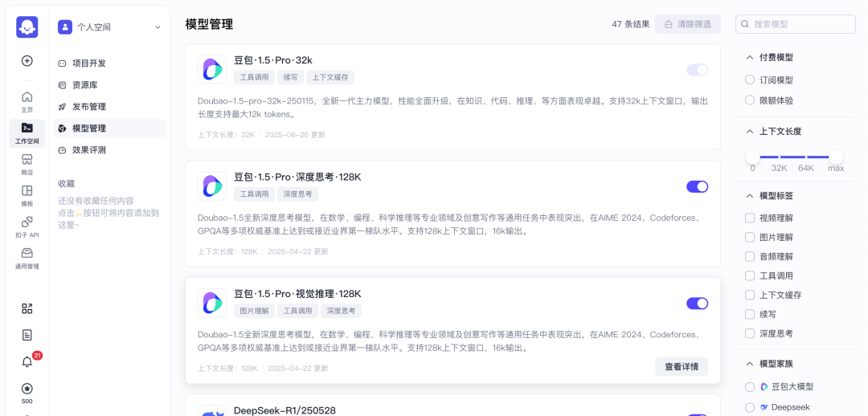Click the 续写 tag on 豆包·1.5·Pro·32k
The width and height of the screenshot is (868, 416).
[x=291, y=77]
